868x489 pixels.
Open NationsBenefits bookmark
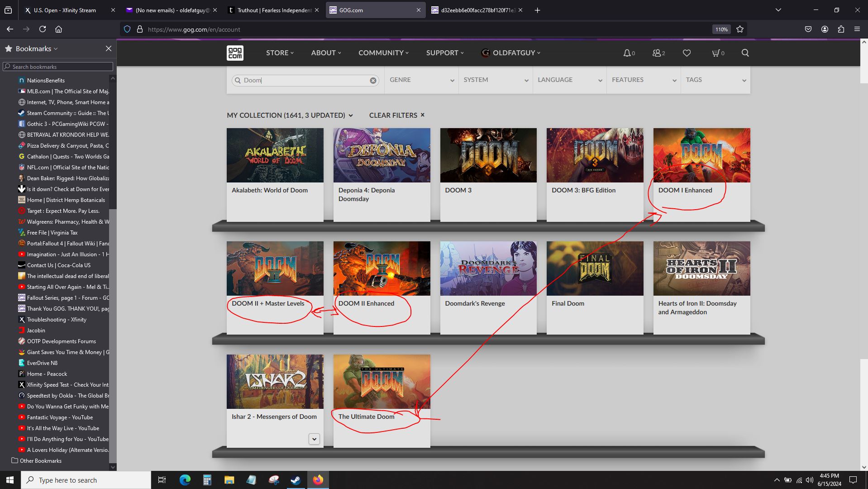46,81
